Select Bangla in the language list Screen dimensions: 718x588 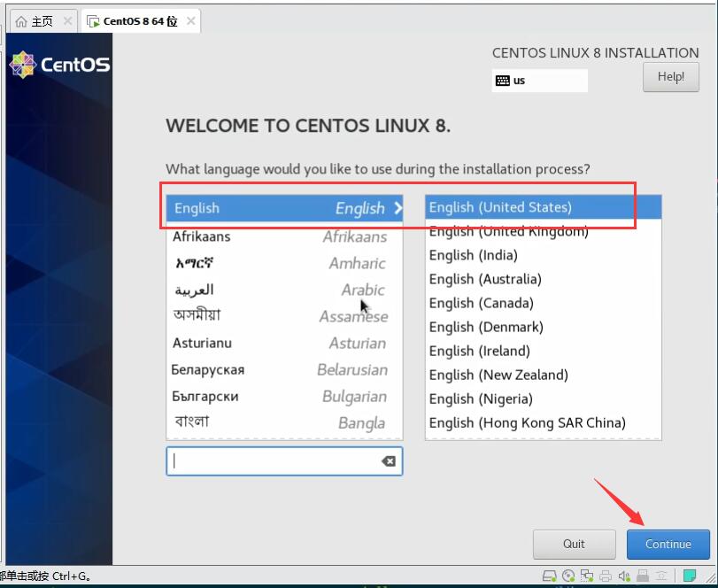(x=284, y=422)
